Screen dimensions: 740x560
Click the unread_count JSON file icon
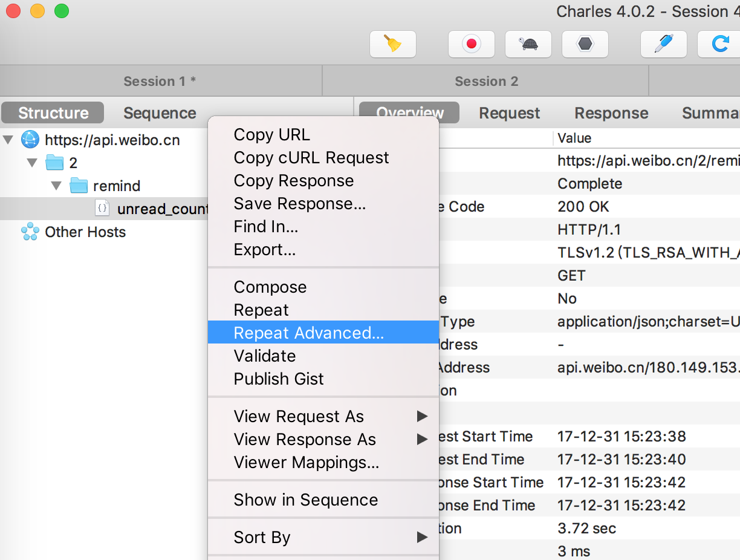pyautogui.click(x=103, y=209)
